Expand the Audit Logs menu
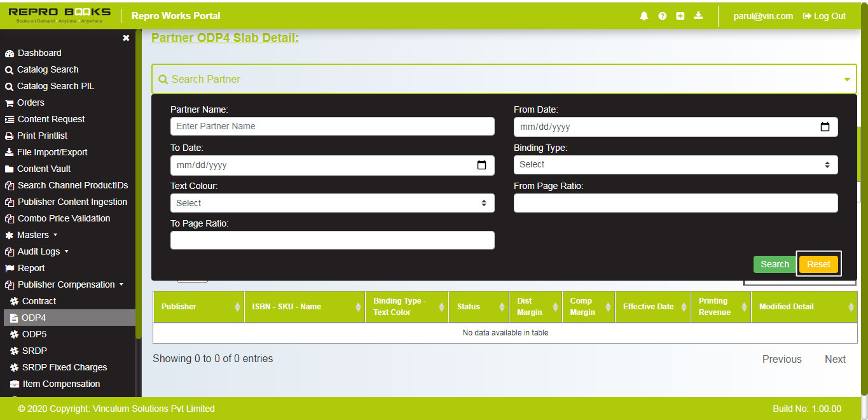Image resolution: width=868 pixels, height=420 pixels. (x=38, y=251)
